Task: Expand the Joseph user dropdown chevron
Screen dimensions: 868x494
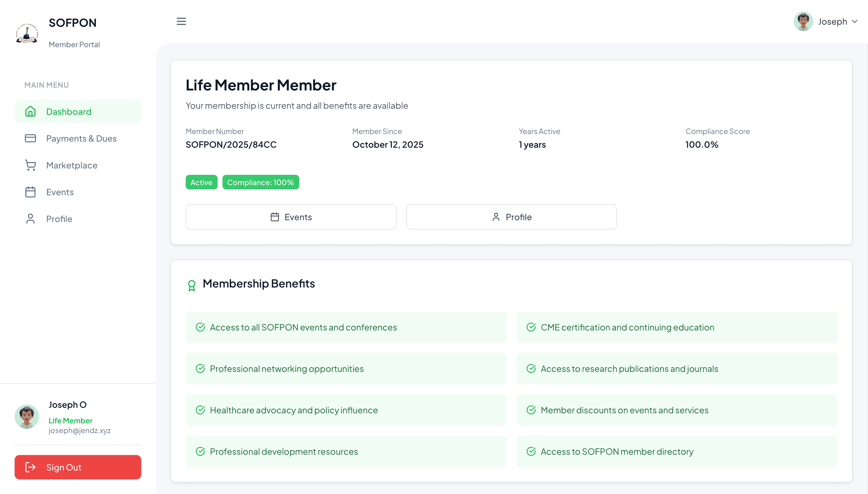Action: (x=854, y=21)
